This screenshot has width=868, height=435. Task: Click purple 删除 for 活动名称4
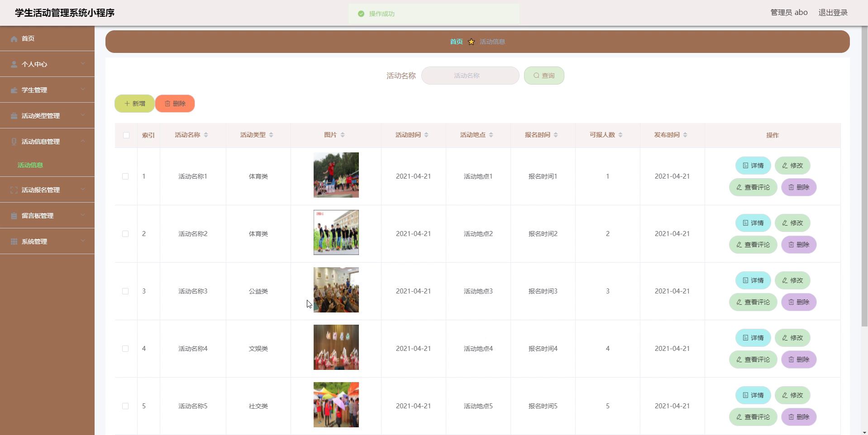799,359
